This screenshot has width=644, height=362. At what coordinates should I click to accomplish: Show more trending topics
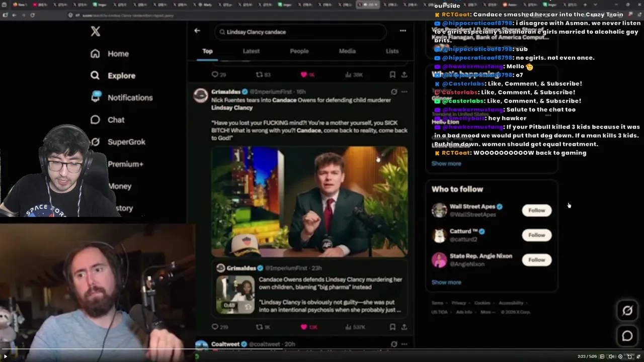point(446,163)
